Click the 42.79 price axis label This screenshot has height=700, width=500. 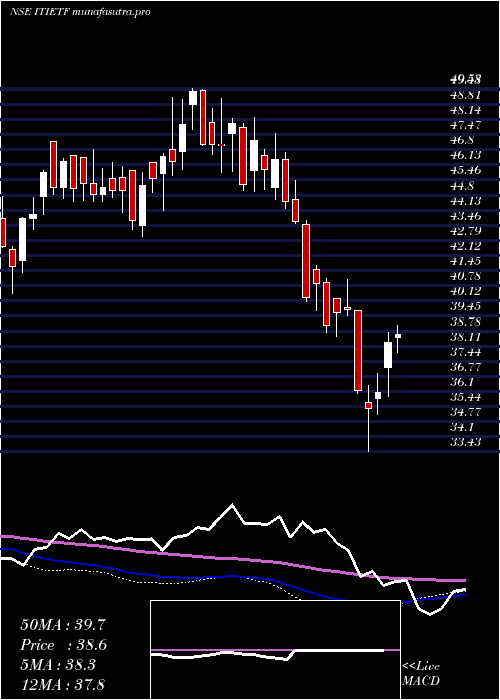click(466, 231)
